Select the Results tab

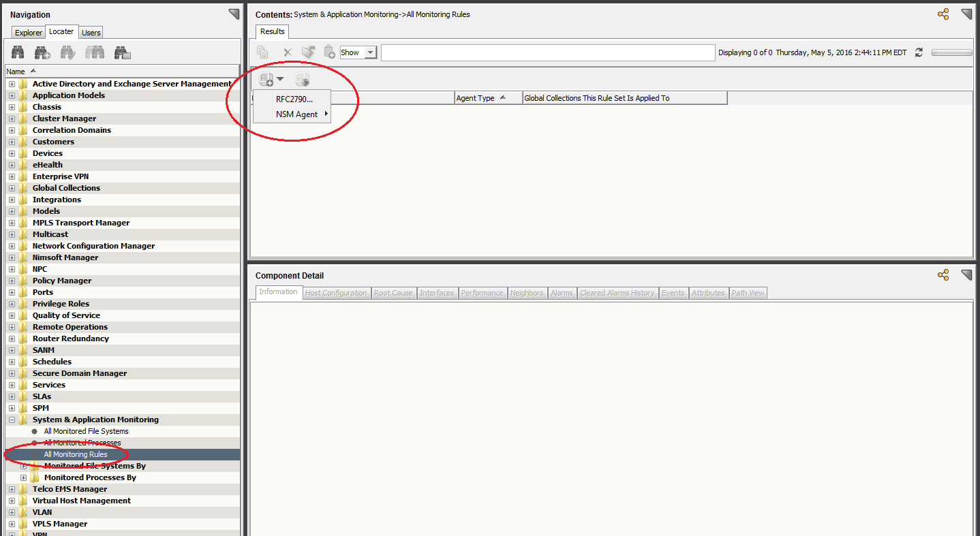point(273,31)
